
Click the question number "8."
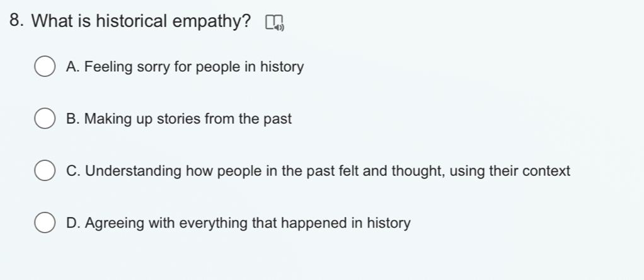click(16, 21)
